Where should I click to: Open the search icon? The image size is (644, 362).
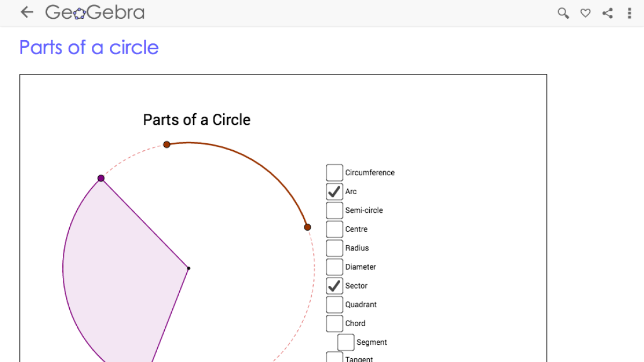(563, 13)
